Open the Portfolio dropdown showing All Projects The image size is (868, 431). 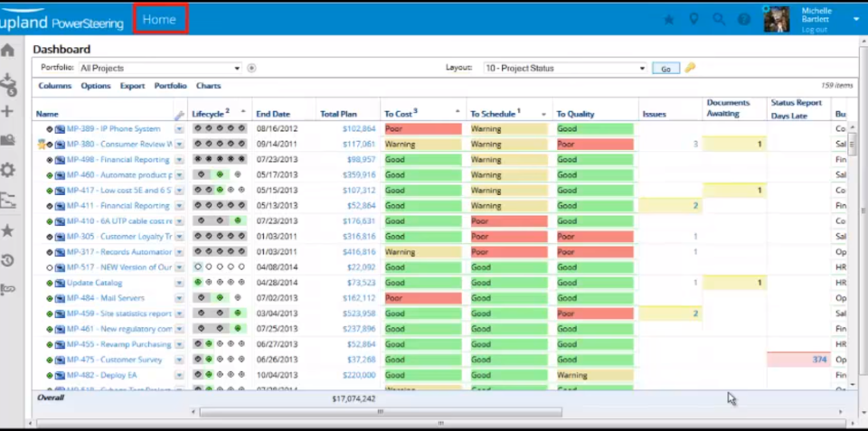coord(160,68)
